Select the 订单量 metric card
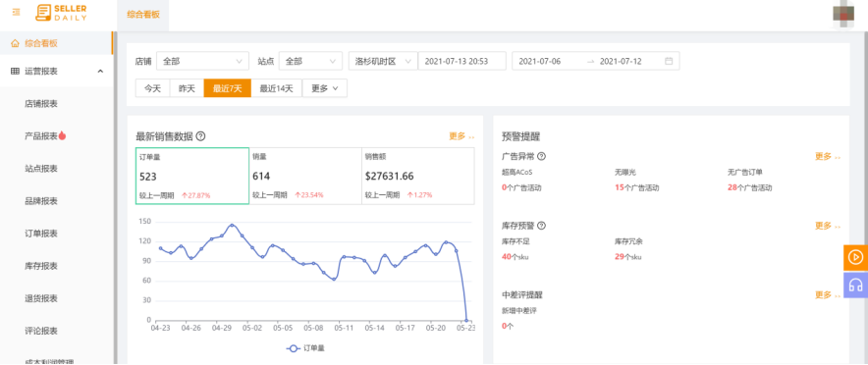 (192, 176)
